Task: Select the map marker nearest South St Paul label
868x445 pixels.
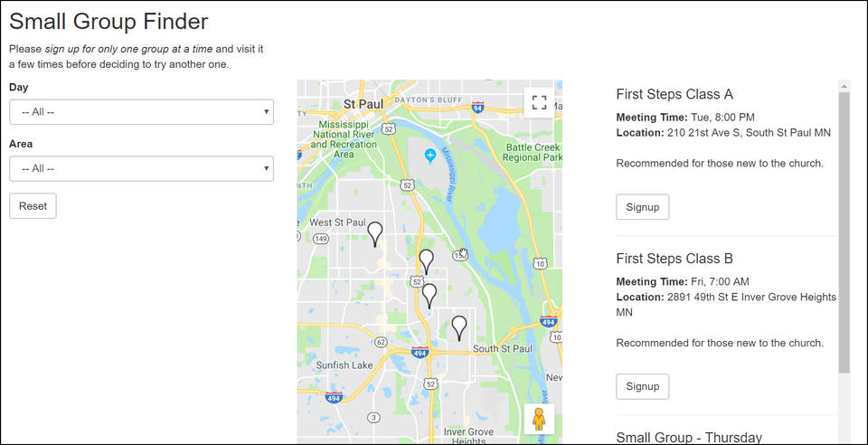Action: pyautogui.click(x=459, y=328)
